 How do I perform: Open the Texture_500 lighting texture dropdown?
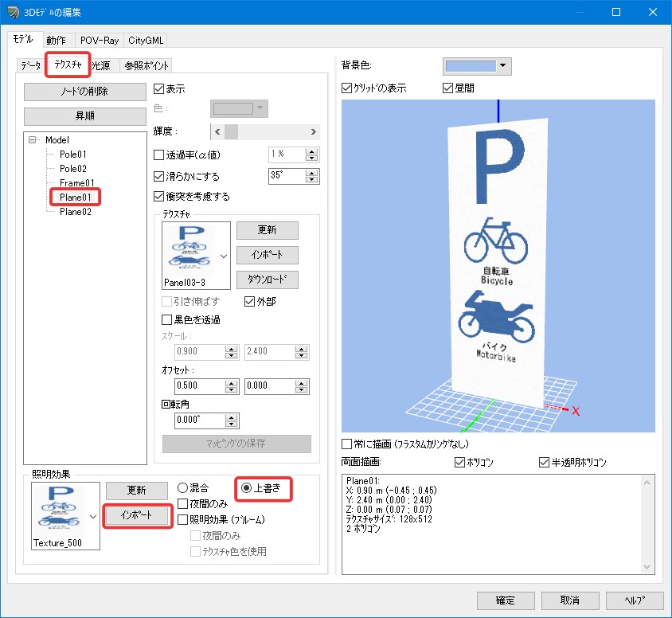[x=93, y=516]
